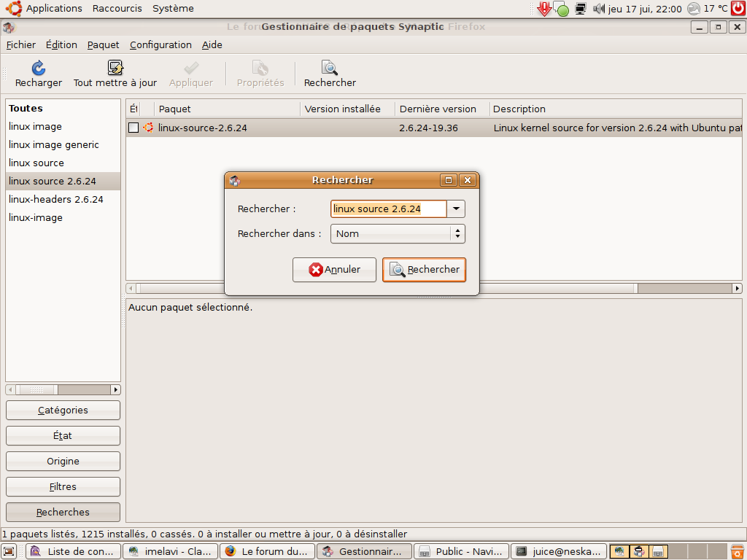Click the network monitor tray icon

(x=581, y=9)
